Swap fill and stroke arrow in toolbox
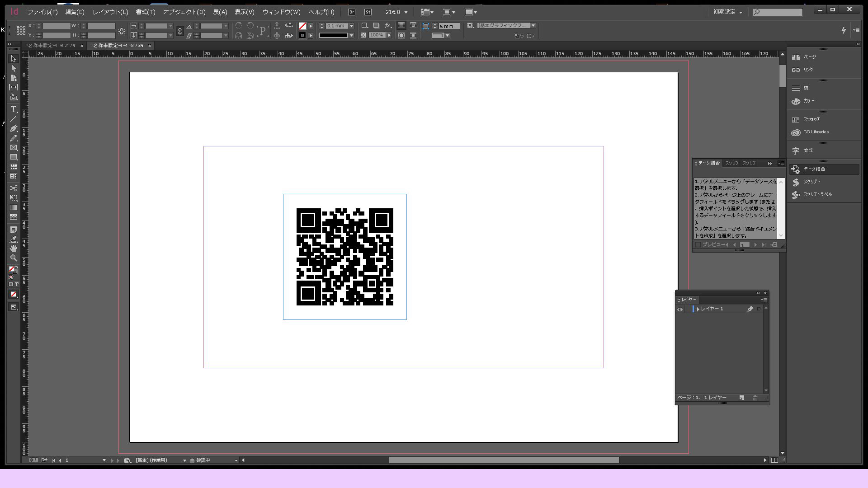The image size is (868, 488). click(17, 267)
